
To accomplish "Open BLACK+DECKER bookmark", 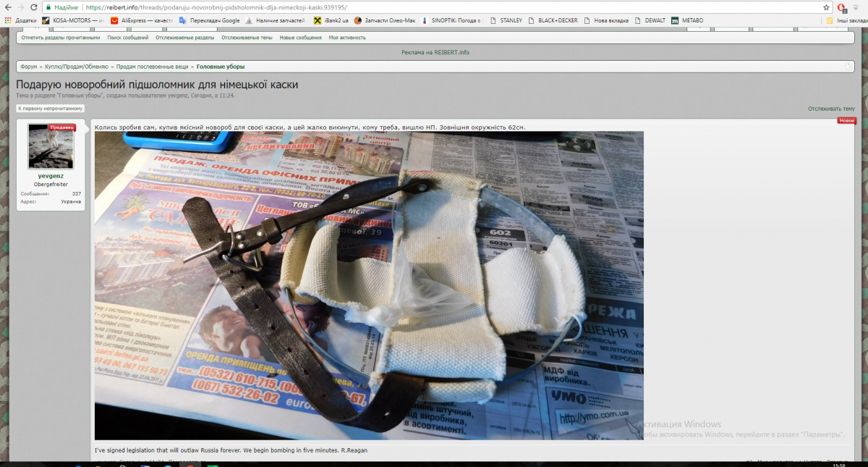I will pyautogui.click(x=553, y=20).
